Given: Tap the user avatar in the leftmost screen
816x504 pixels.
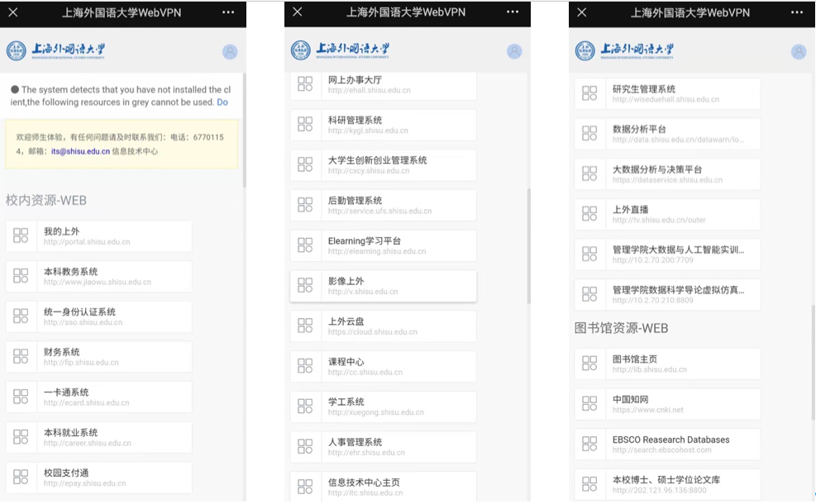Looking at the screenshot, I should coord(230,52).
